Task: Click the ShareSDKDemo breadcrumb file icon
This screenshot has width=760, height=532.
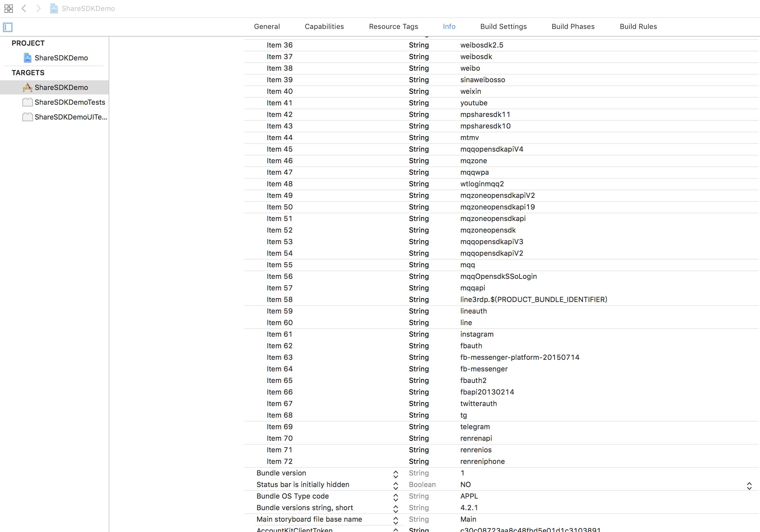Action: [x=54, y=9]
